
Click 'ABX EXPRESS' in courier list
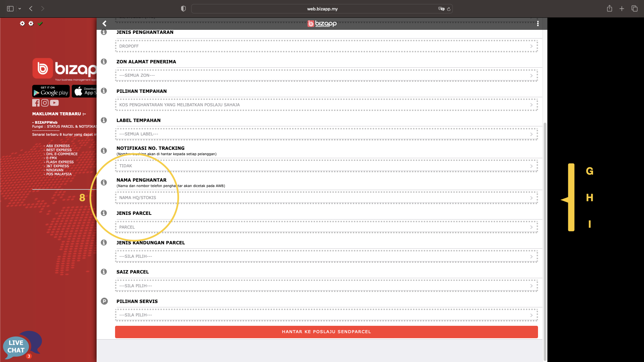[58, 146]
